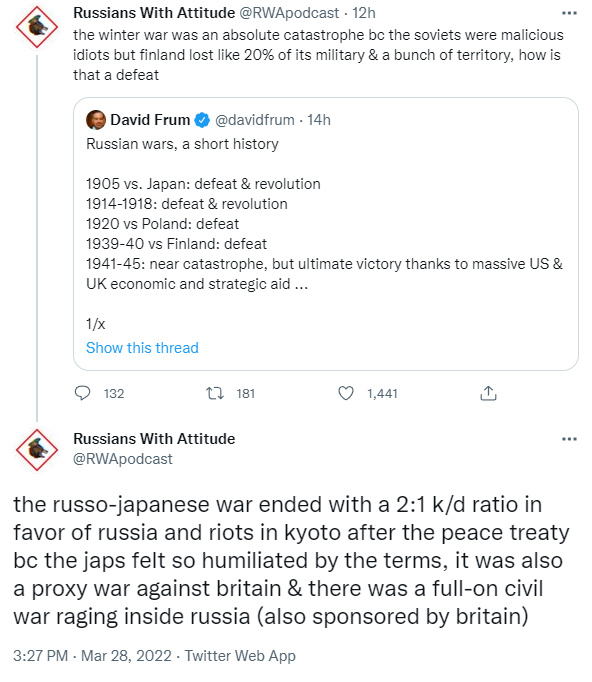Click the @RWApodcast handle below second name

pos(123,459)
